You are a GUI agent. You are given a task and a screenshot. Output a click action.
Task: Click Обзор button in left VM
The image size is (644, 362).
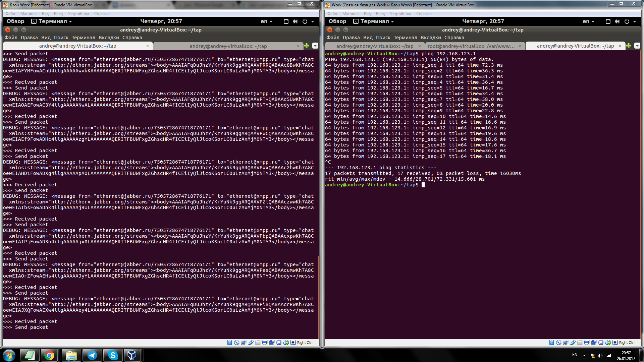pos(15,21)
